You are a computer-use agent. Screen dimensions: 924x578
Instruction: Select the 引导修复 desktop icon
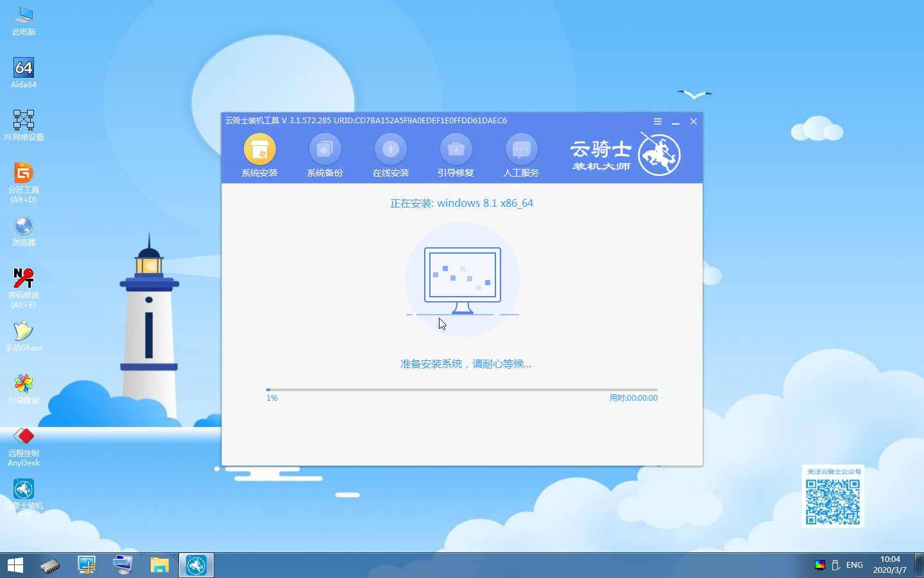tap(24, 389)
